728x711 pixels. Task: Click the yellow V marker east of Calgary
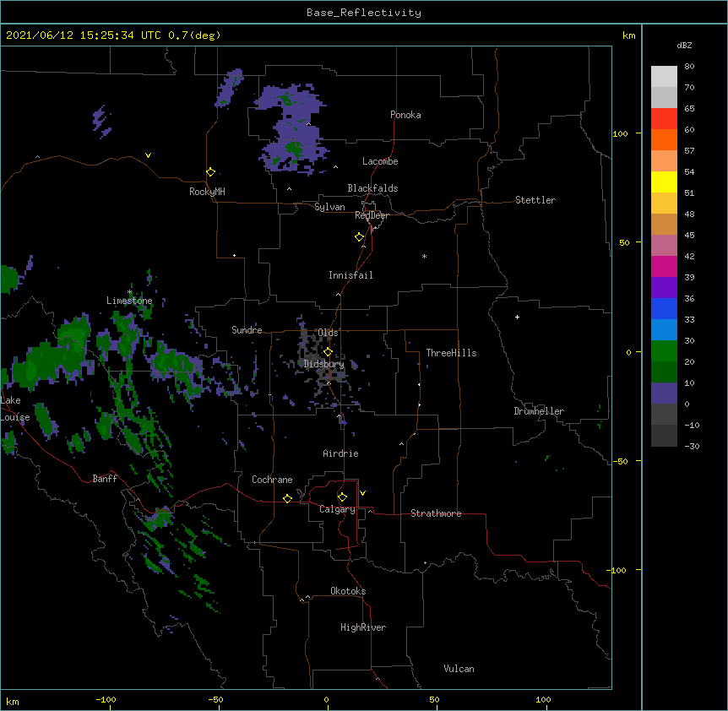[x=362, y=493]
